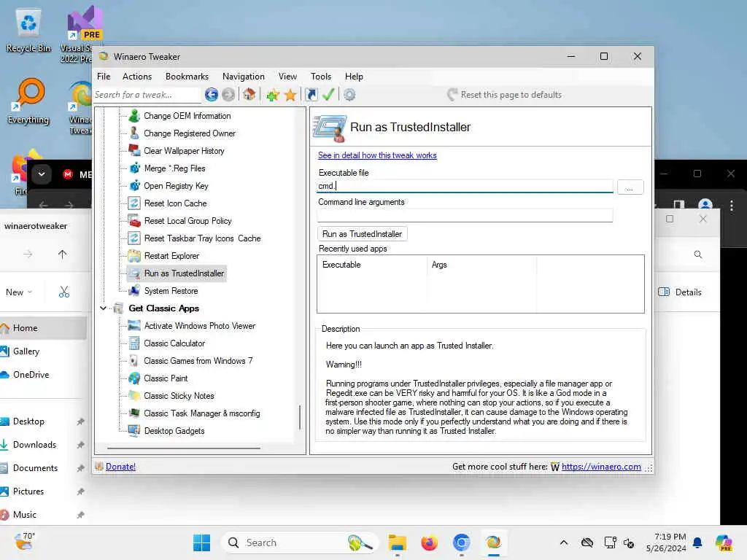Go to the Home page icon in toolbar
Screen dimensions: 747x560
[x=249, y=94]
